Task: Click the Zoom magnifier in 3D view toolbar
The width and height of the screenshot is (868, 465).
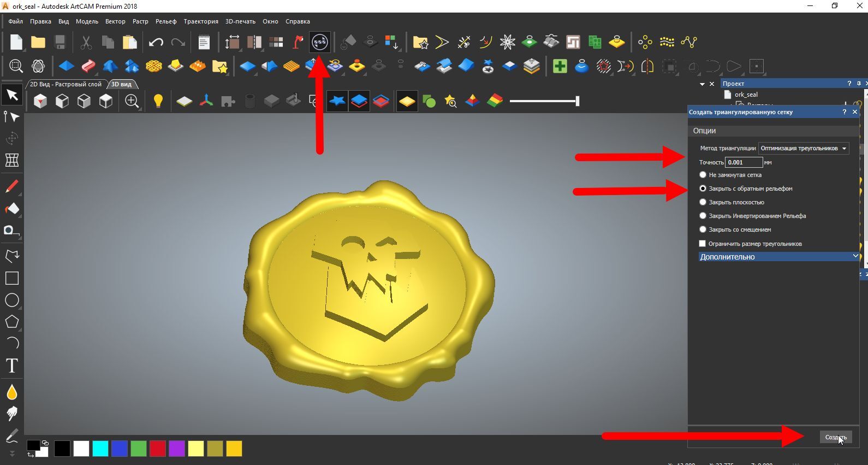Action: click(132, 101)
